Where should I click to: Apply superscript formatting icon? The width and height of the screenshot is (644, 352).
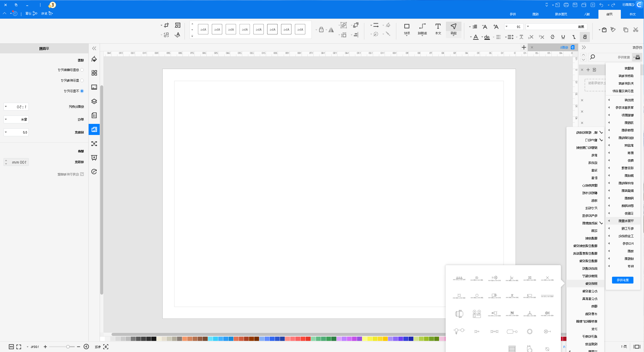pyautogui.click(x=542, y=37)
